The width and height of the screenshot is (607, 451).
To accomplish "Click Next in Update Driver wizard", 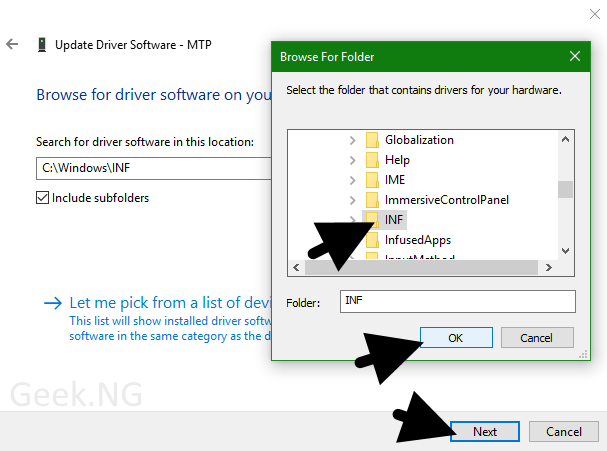I will pyautogui.click(x=485, y=431).
